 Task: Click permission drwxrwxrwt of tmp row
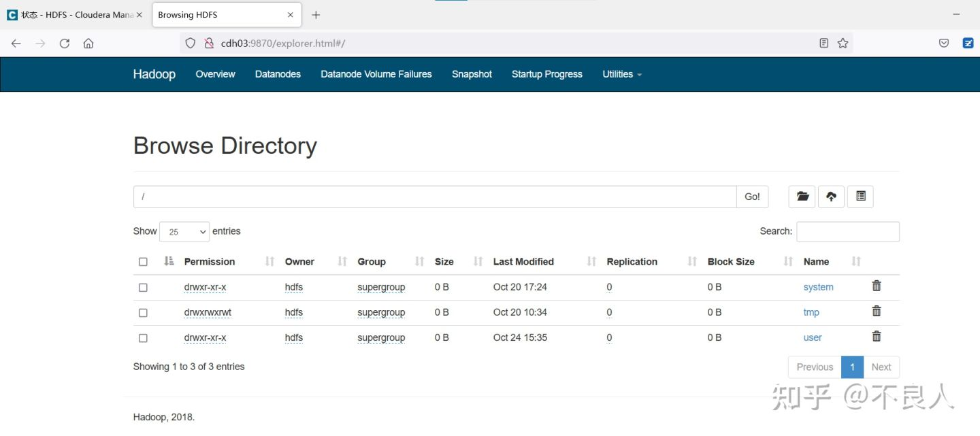(208, 312)
